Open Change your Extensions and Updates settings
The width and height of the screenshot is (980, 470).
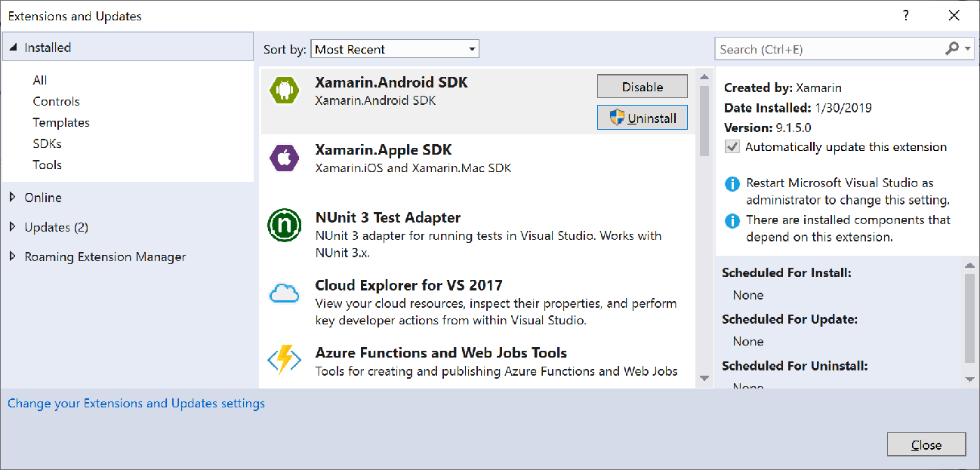pos(136,404)
